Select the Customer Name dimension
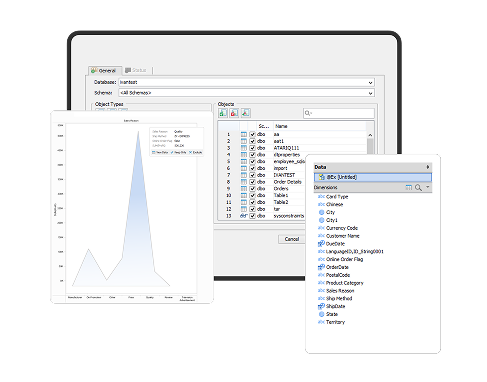Screen dimensions: 487x382 pos(343,236)
